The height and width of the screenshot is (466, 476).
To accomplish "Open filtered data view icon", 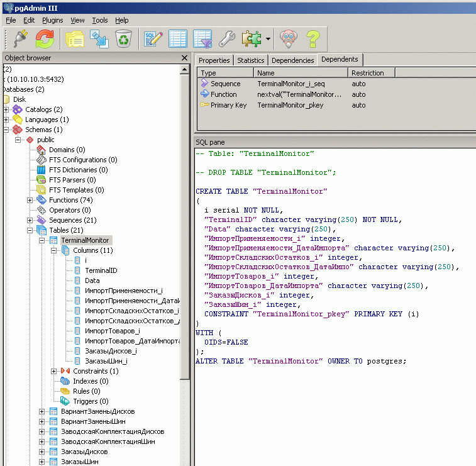I will (202, 38).
